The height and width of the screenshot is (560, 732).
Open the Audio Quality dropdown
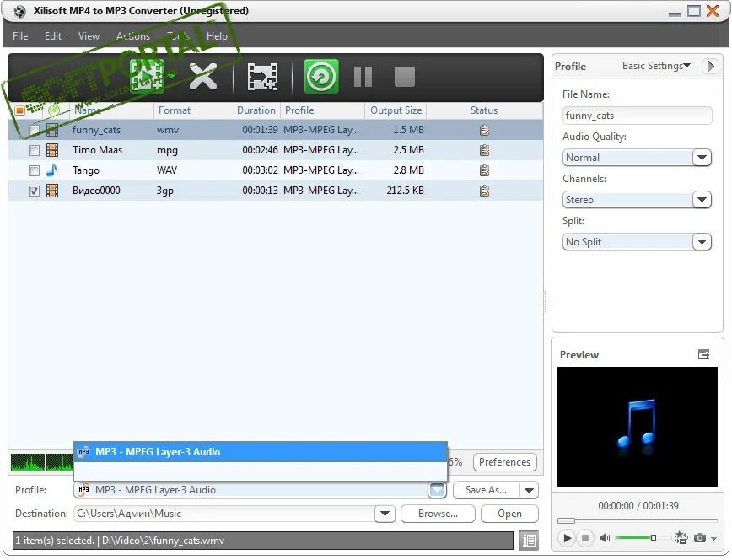pos(702,158)
